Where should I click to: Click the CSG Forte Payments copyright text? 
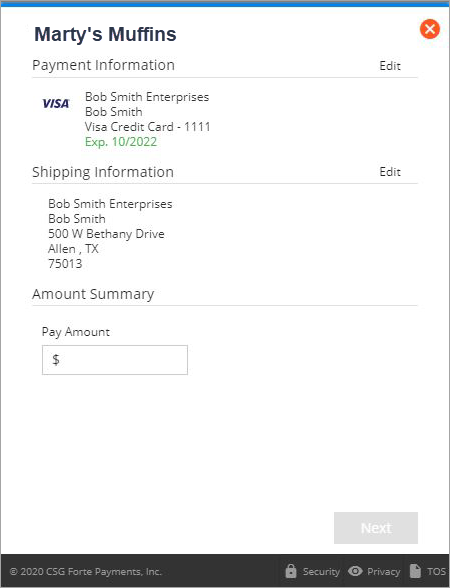coord(86,572)
